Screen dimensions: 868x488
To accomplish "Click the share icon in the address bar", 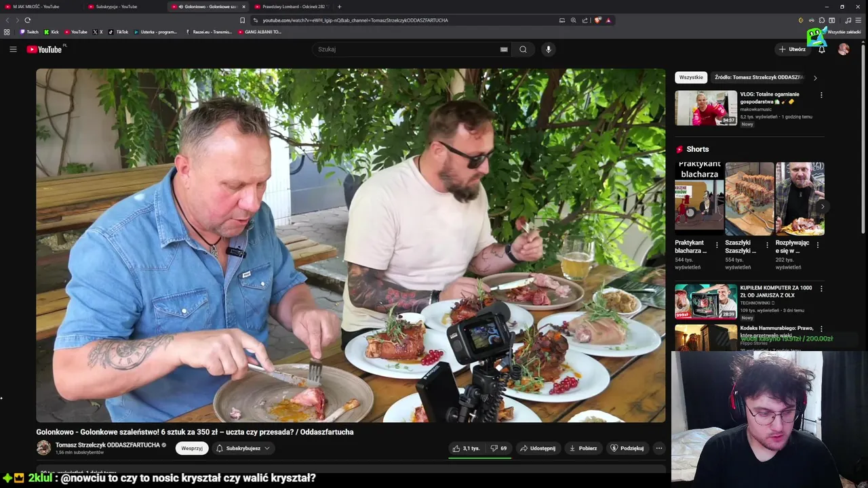I will (585, 20).
